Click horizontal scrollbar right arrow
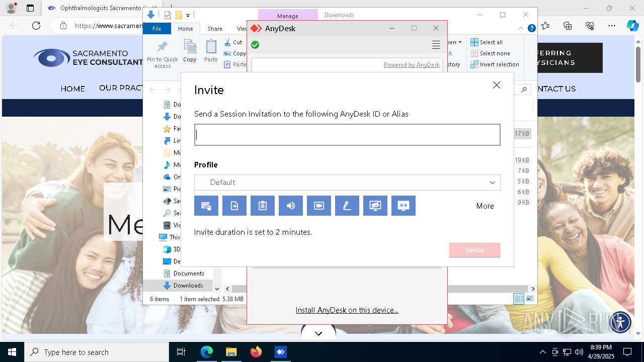 point(533,289)
